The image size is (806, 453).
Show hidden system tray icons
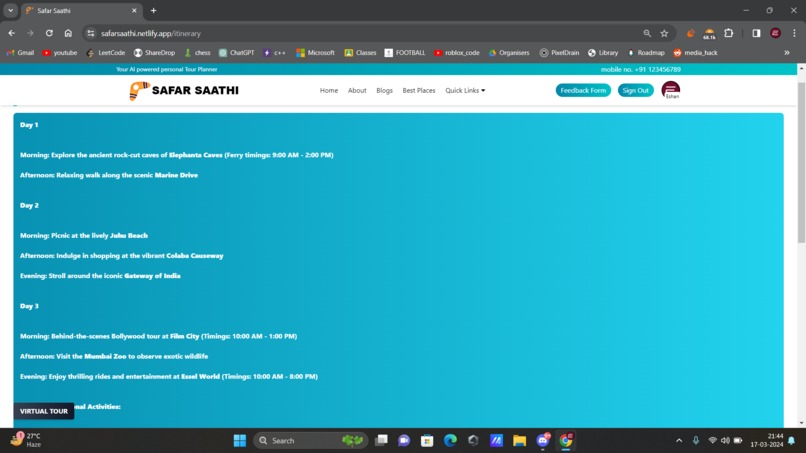click(x=679, y=441)
